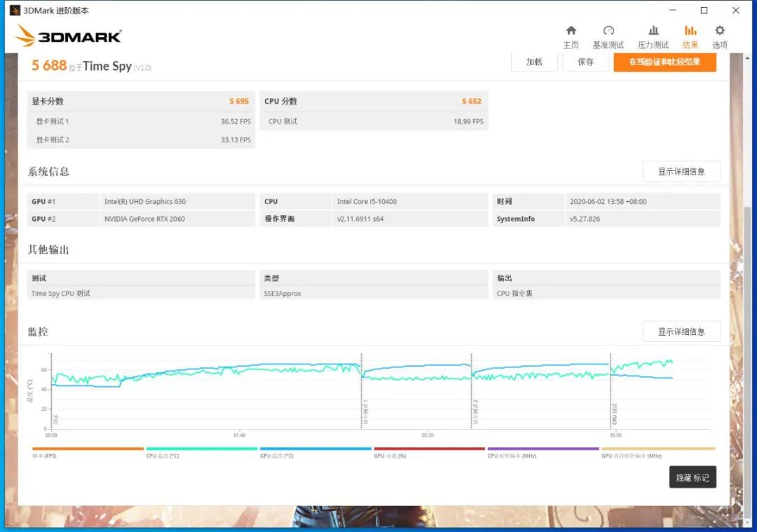Click the Time Spy CPU 测试 row
Screen dimensions: 757x532
(x=141, y=294)
